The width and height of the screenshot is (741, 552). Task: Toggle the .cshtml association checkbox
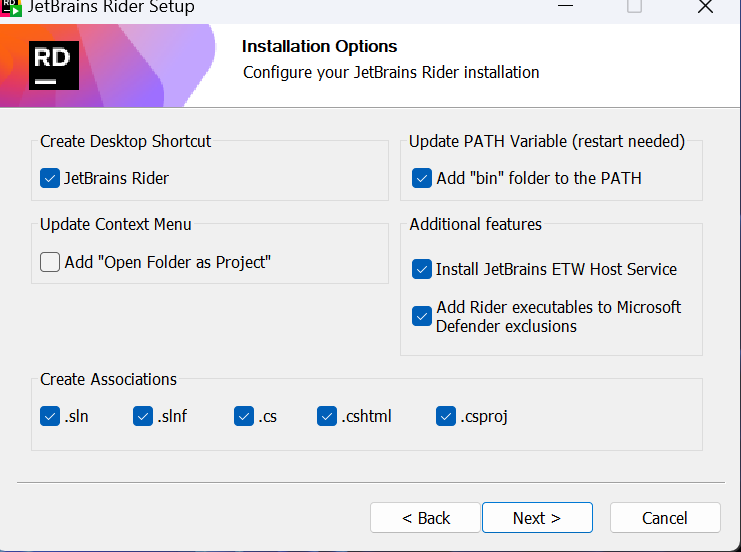click(x=327, y=416)
